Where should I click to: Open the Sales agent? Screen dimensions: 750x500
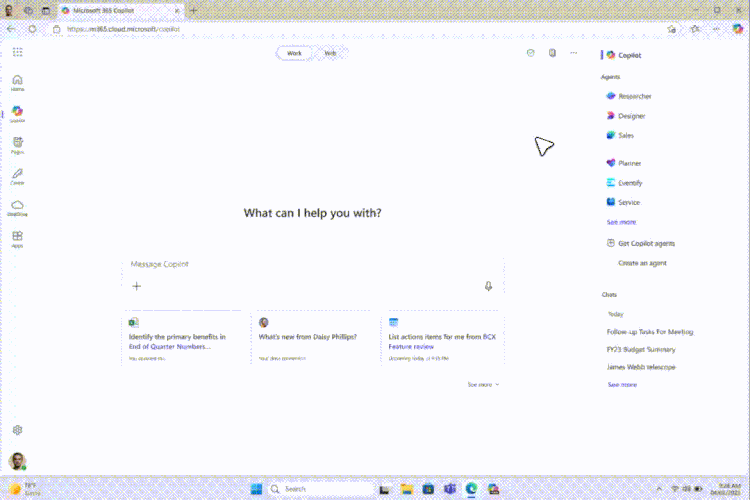pyautogui.click(x=620, y=135)
